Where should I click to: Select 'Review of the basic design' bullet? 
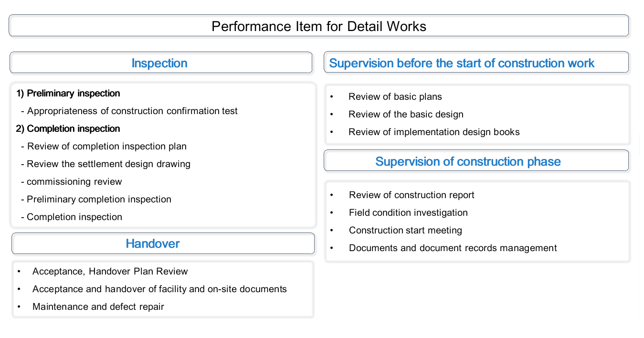[406, 114]
